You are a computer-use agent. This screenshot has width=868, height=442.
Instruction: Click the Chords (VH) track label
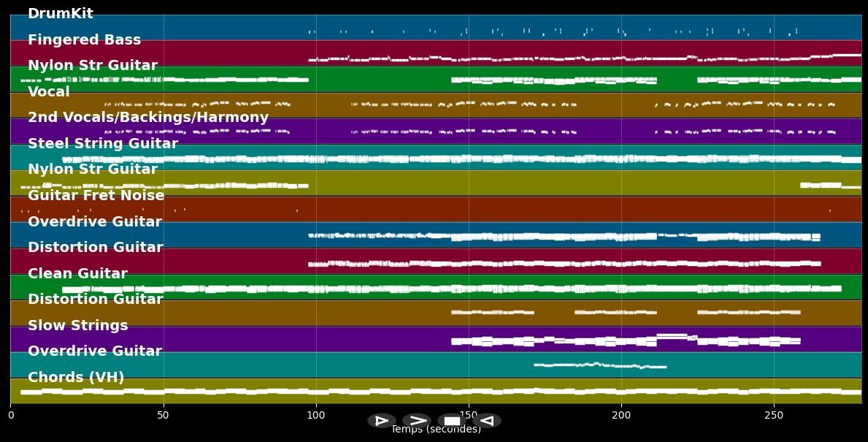pyautogui.click(x=76, y=378)
